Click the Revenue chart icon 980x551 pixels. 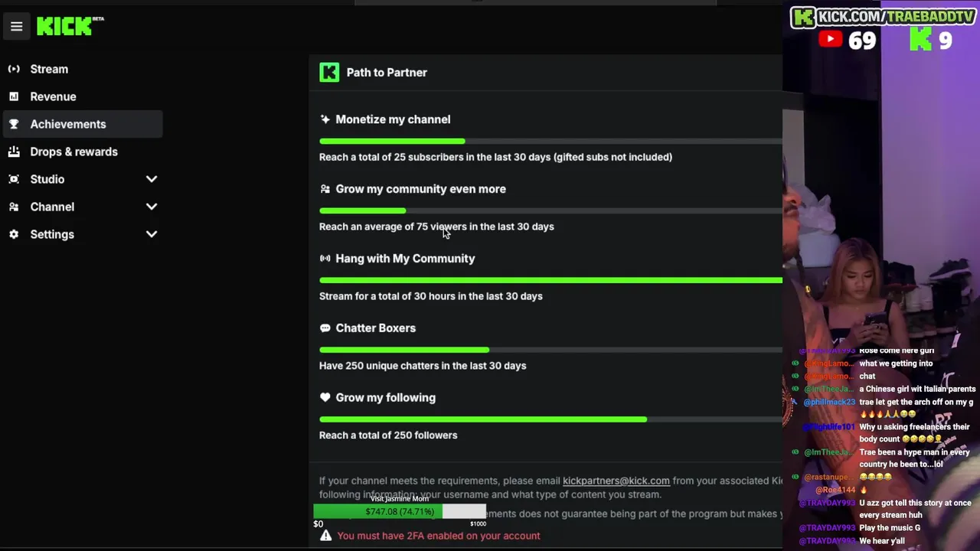point(14,96)
